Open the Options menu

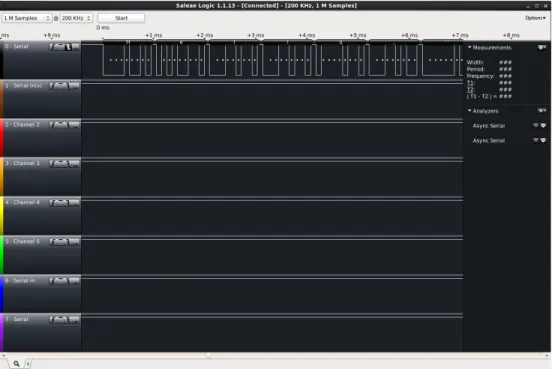535,18
